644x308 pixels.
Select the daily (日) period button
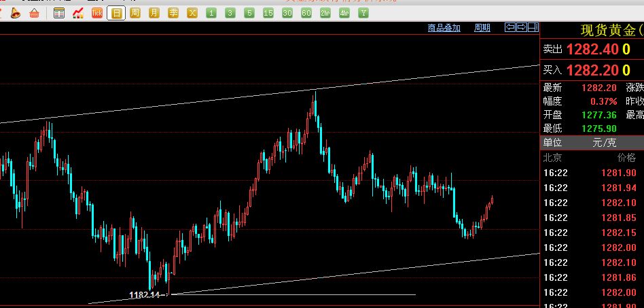coord(116,13)
